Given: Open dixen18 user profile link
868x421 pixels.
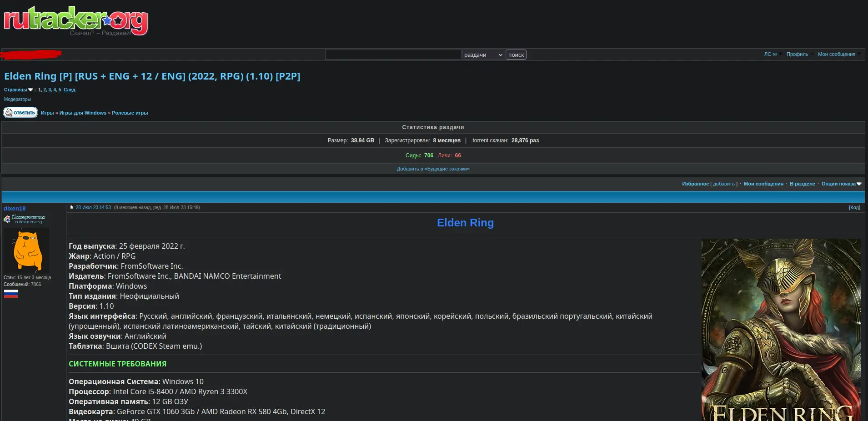Looking at the screenshot, I should click(15, 208).
